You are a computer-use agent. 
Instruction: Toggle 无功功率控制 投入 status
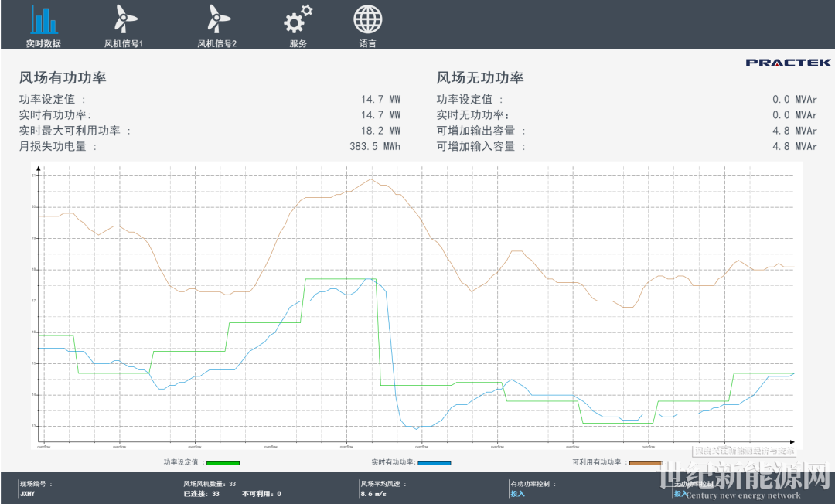click(x=680, y=494)
